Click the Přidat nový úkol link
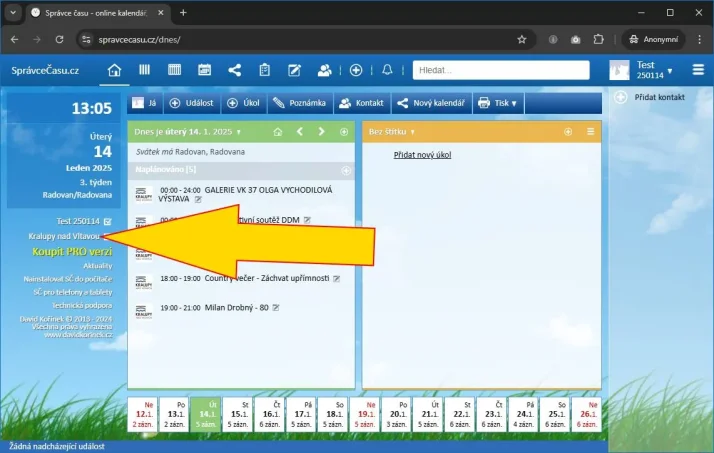 pyautogui.click(x=422, y=156)
